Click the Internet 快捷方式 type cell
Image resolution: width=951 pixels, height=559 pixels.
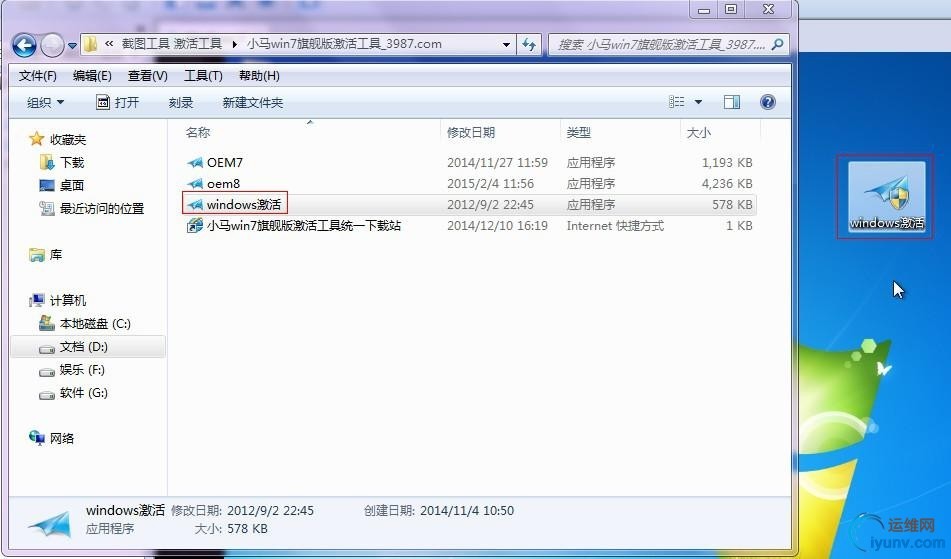point(615,226)
